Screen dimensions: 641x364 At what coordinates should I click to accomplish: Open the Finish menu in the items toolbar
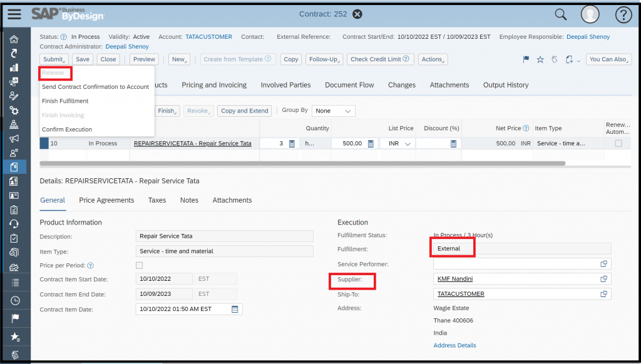(167, 111)
